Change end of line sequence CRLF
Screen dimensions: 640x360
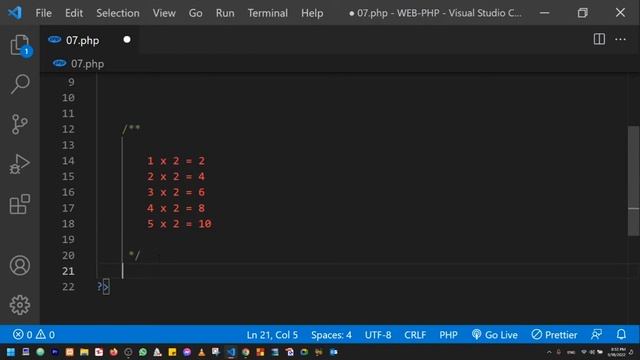[415, 335]
